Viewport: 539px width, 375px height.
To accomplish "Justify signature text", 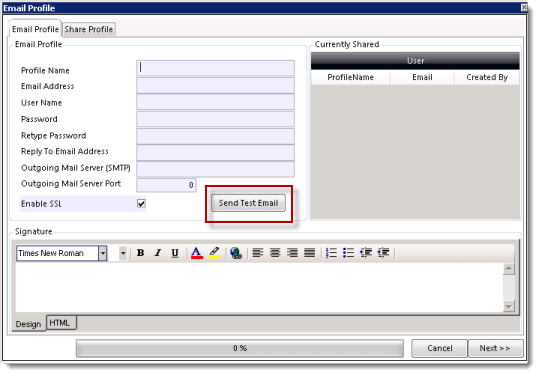I will (310, 253).
